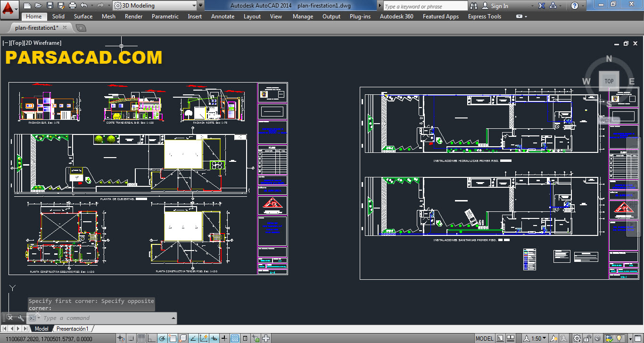Expand the quick access toolbar customize arrow
The image size is (644, 343).
pyautogui.click(x=201, y=6)
